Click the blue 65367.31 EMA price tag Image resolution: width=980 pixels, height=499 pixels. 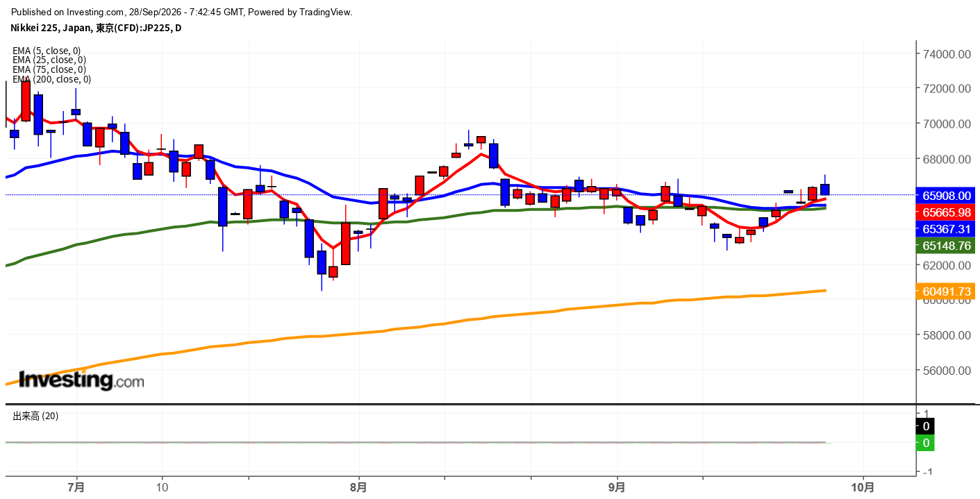tap(945, 228)
